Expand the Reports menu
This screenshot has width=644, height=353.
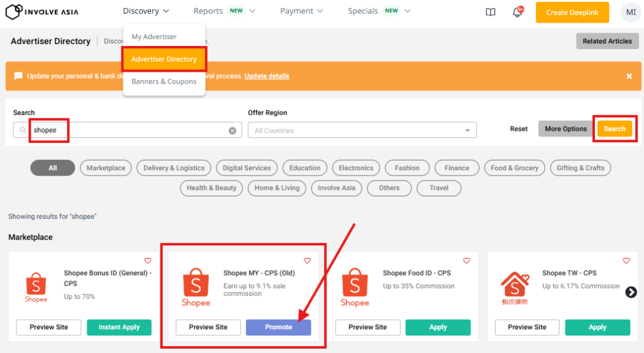pyautogui.click(x=225, y=11)
